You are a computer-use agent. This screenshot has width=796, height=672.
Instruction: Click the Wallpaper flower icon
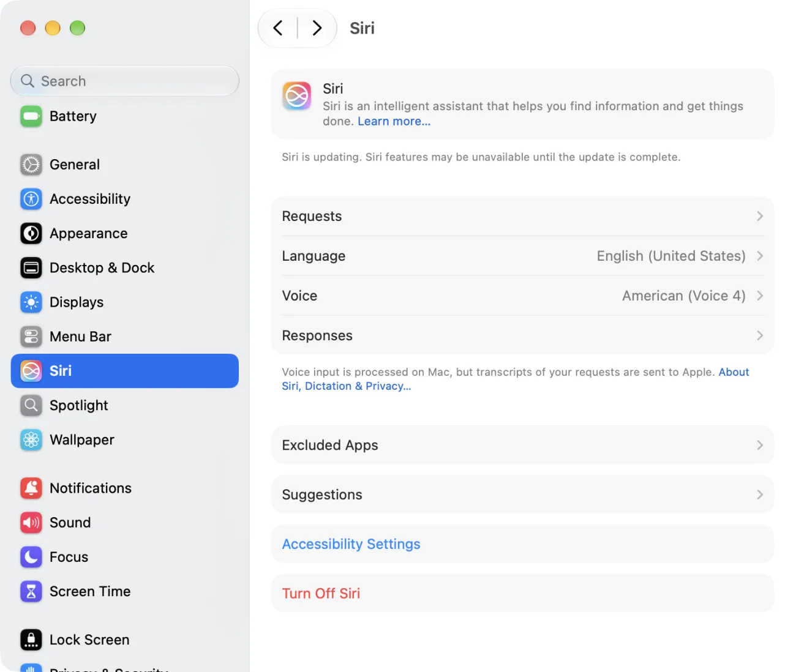(x=31, y=439)
